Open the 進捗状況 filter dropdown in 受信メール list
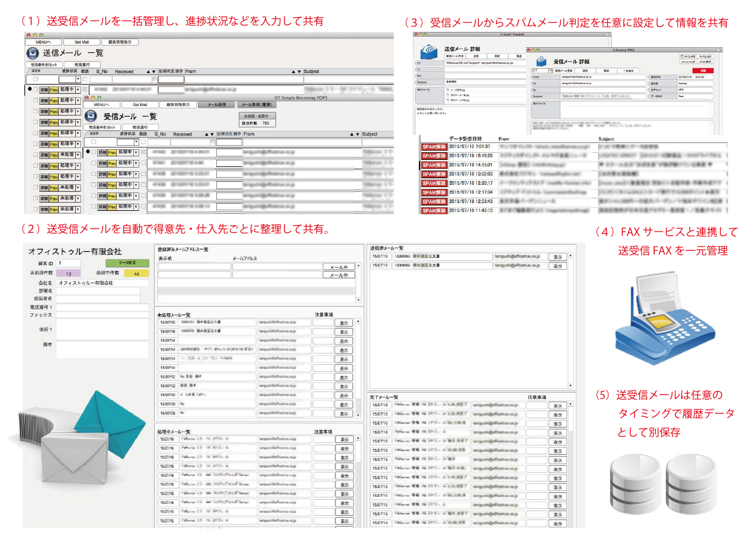This screenshot has height=549, width=756. pyautogui.click(x=136, y=142)
